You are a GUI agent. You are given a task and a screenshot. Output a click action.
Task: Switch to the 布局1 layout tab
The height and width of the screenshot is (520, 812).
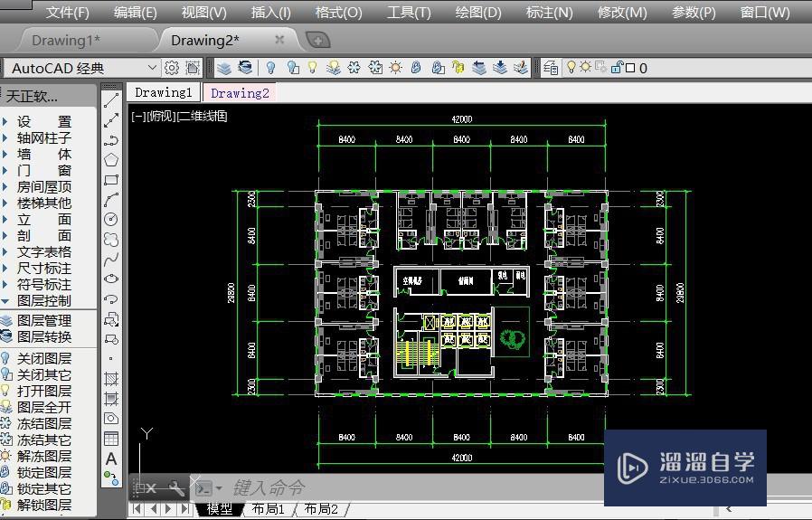tap(268, 509)
